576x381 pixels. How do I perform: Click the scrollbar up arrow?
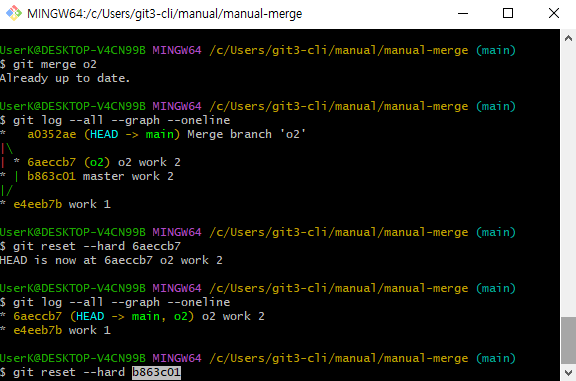tap(568, 38)
